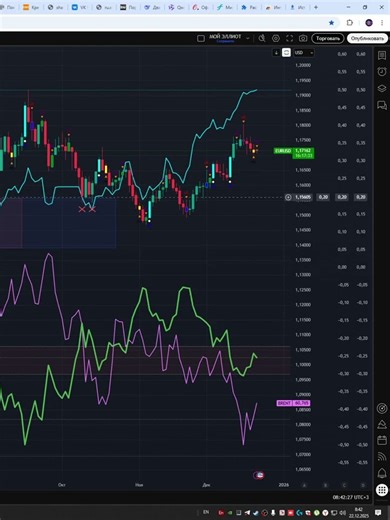
Task: Take a chart snapshot camera icon
Action: 303,38
